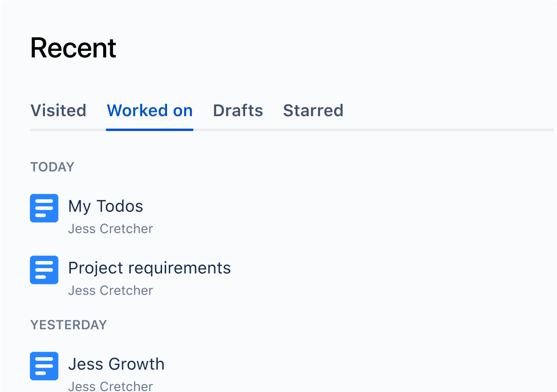Click the YESTERDAY section label

(69, 325)
